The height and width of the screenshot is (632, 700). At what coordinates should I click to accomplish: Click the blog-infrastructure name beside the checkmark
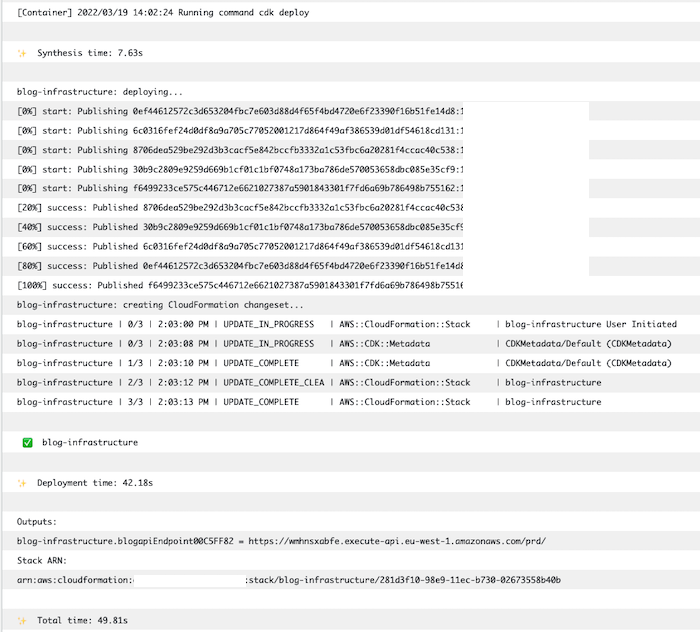point(90,443)
